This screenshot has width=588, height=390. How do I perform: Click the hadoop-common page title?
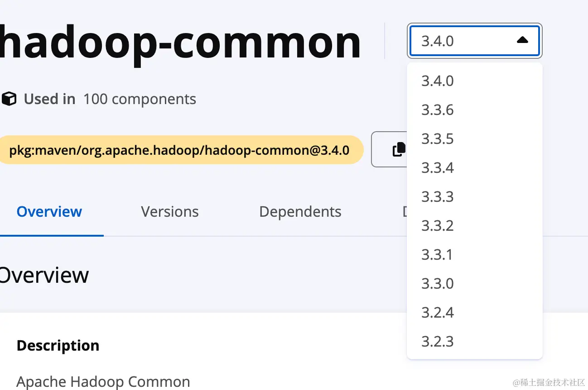tap(180, 42)
